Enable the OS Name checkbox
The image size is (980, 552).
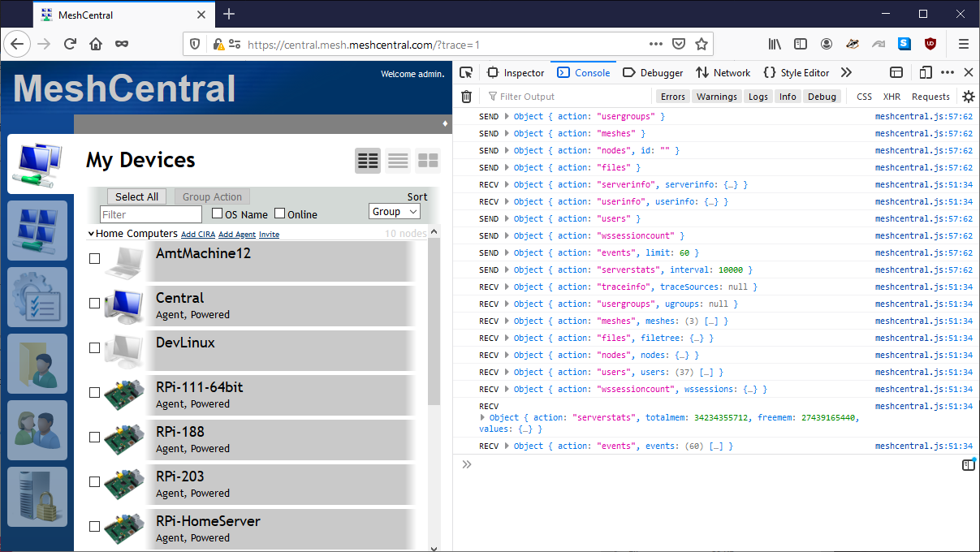point(217,213)
